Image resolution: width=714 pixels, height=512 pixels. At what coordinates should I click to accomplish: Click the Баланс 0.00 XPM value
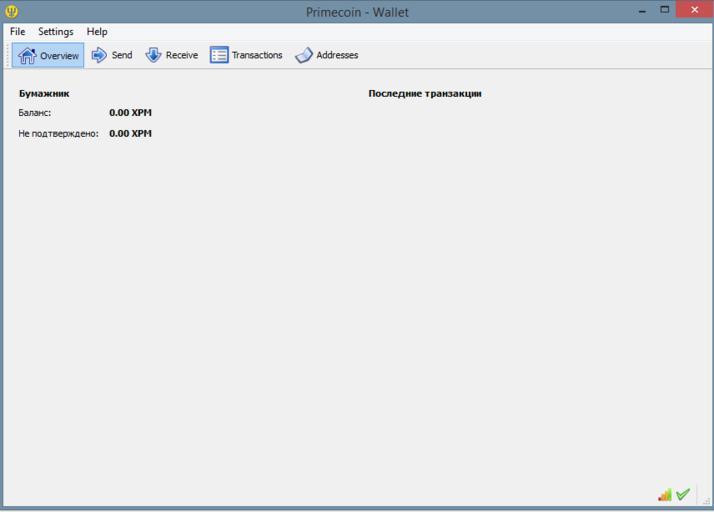click(130, 113)
